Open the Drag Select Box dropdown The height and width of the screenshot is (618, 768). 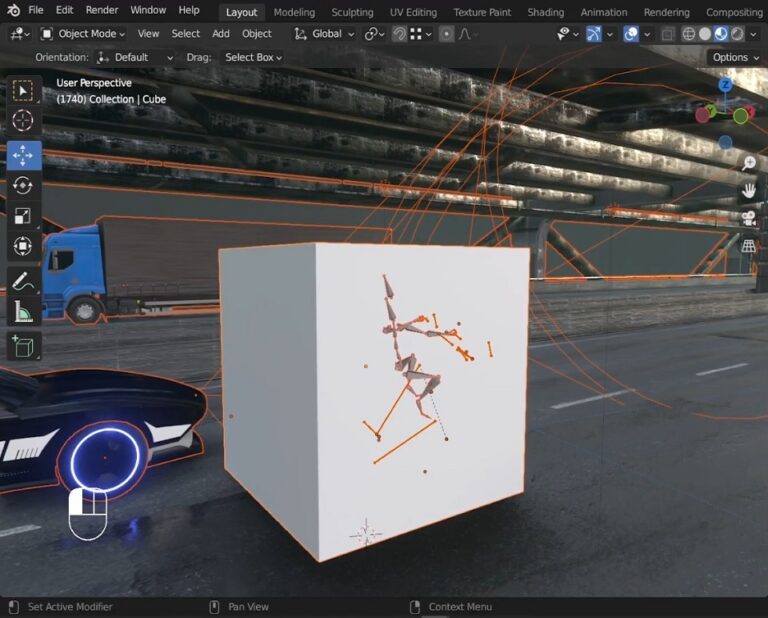point(252,57)
